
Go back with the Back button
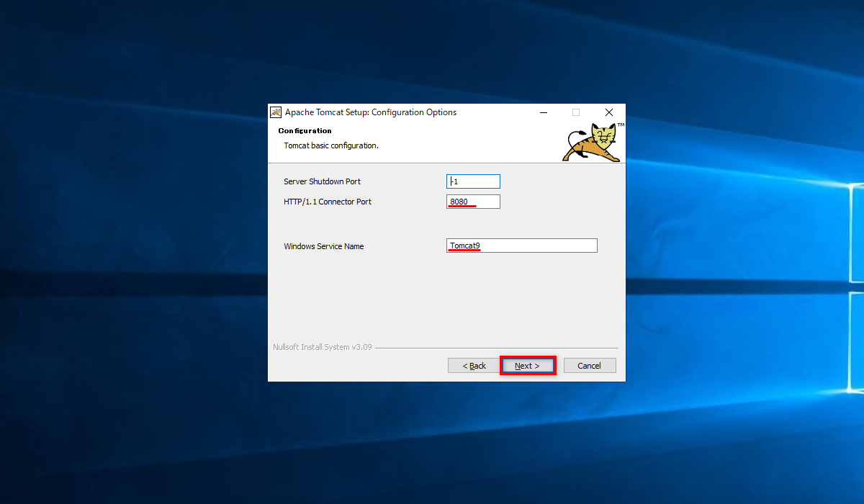pos(474,366)
